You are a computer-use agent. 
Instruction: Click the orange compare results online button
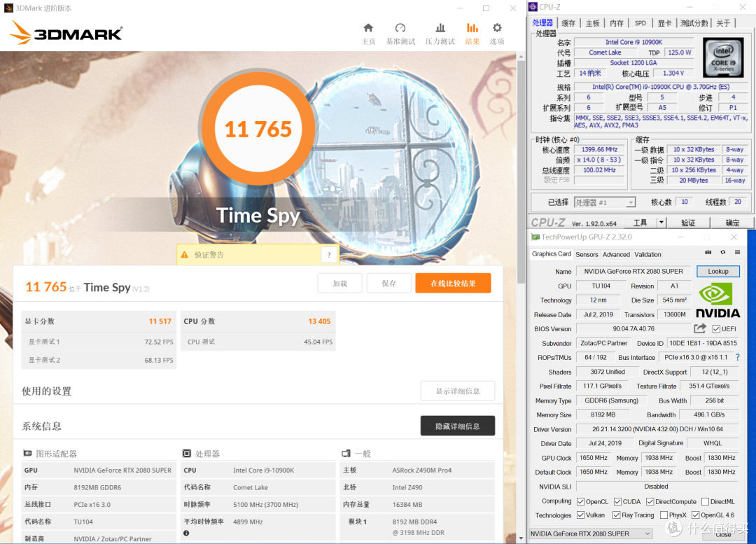click(453, 284)
